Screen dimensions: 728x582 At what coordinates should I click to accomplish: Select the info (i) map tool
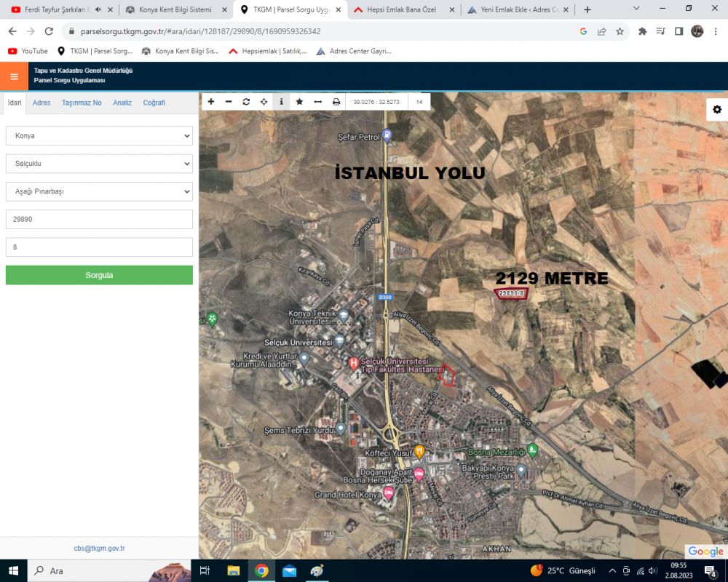(281, 102)
